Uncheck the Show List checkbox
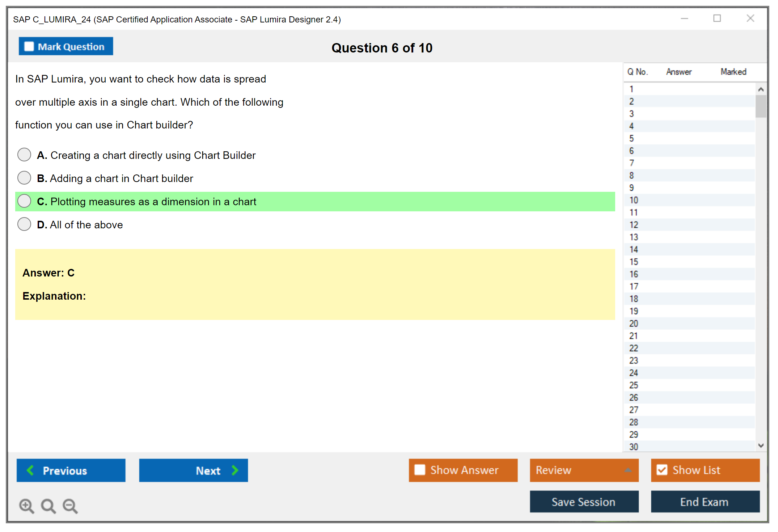The height and width of the screenshot is (532, 778). pos(662,470)
